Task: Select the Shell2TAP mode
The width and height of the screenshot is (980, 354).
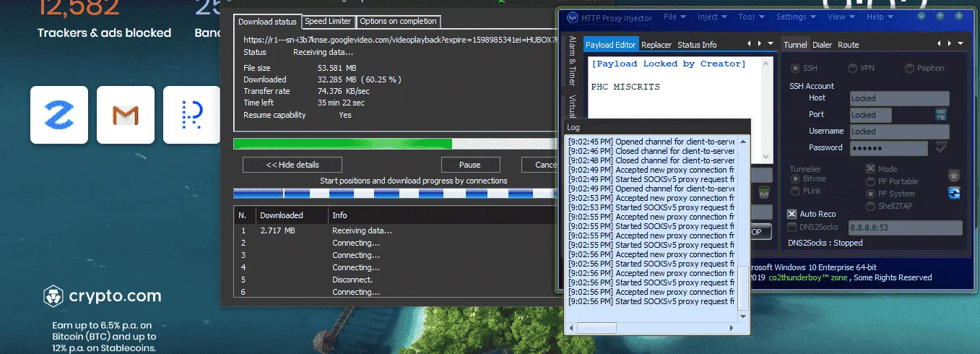Action: [871, 206]
